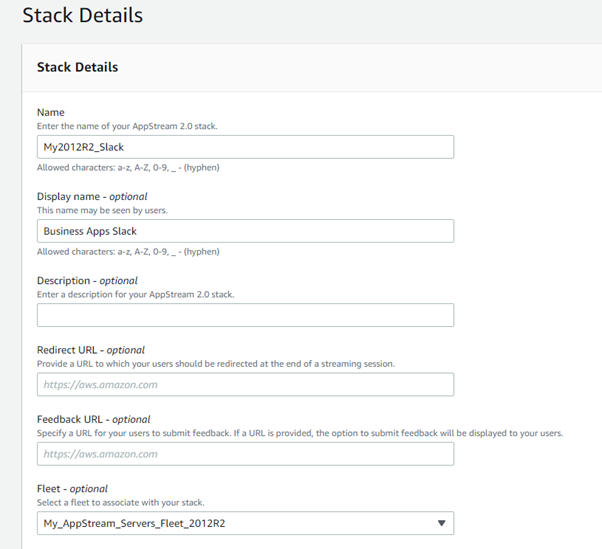Focus the Name field containing My2012R2_Slack
Screen dimensions: 602x549
pos(245,147)
